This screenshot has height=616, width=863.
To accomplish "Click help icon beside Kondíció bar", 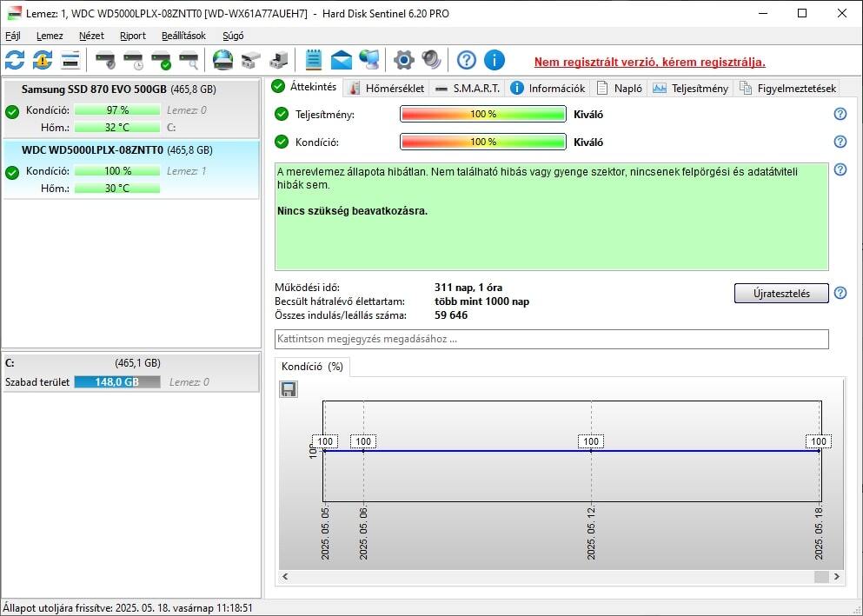I will click(x=840, y=142).
